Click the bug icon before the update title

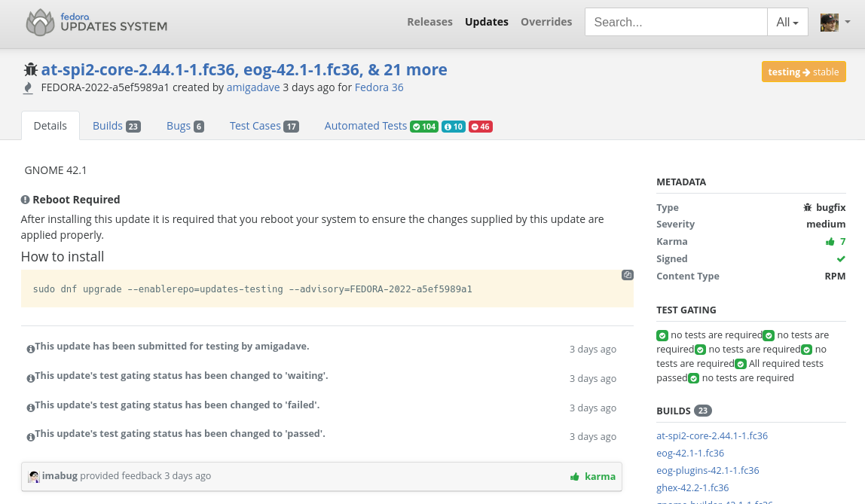pos(30,69)
